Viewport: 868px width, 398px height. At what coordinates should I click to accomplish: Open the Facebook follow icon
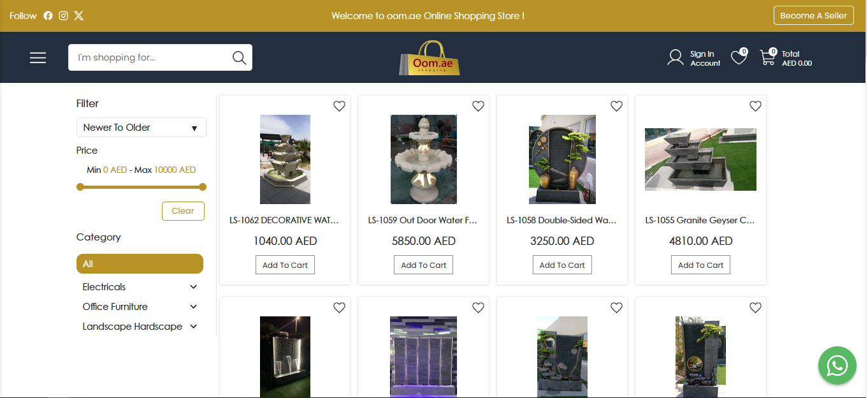48,16
